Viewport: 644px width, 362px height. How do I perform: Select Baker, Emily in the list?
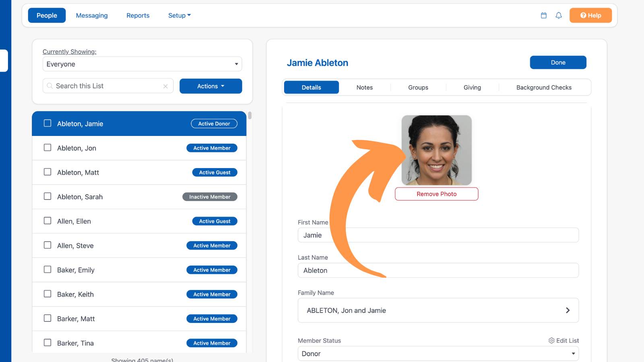(x=139, y=270)
